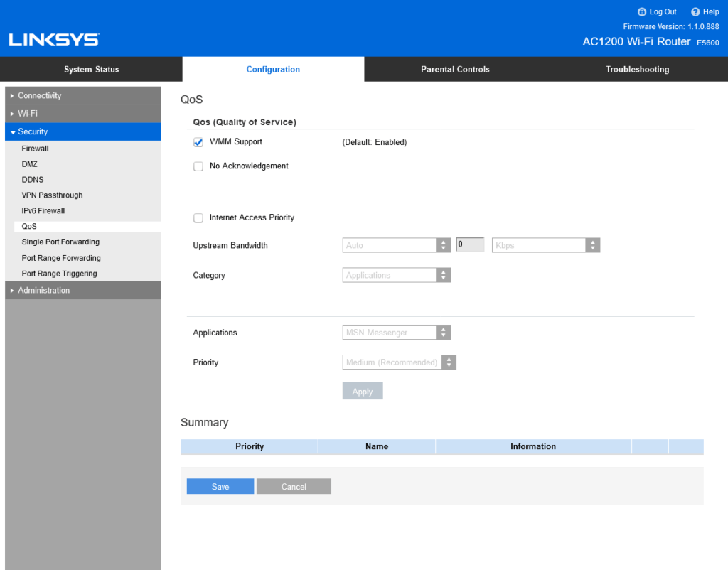Open the Category dropdown
The height and width of the screenshot is (570, 728).
[x=397, y=275]
